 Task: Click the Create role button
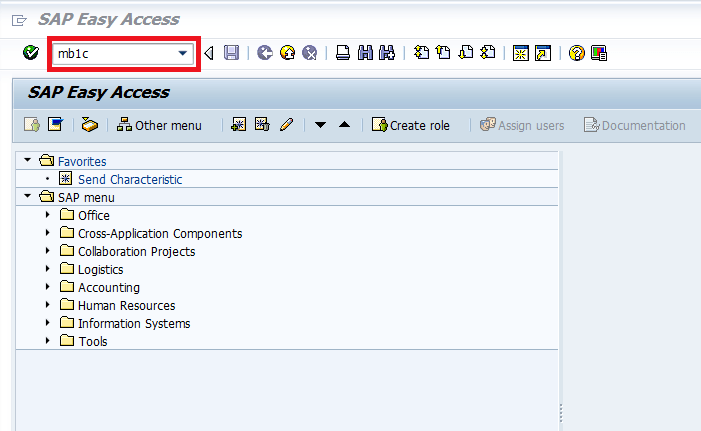point(411,125)
